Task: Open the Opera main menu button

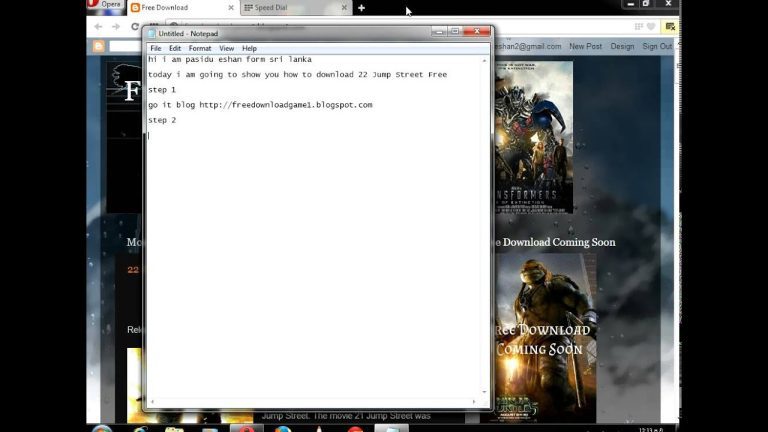Action: pos(105,4)
